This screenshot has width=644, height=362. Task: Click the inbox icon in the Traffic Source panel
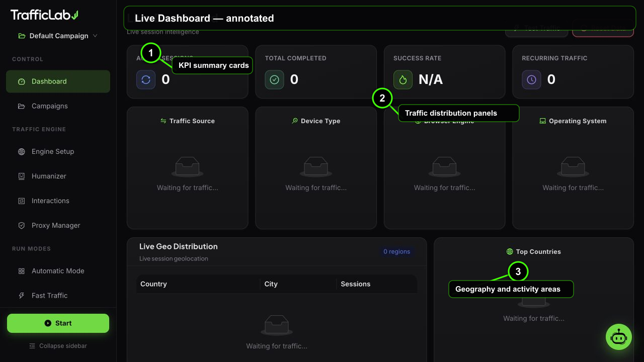point(187,167)
